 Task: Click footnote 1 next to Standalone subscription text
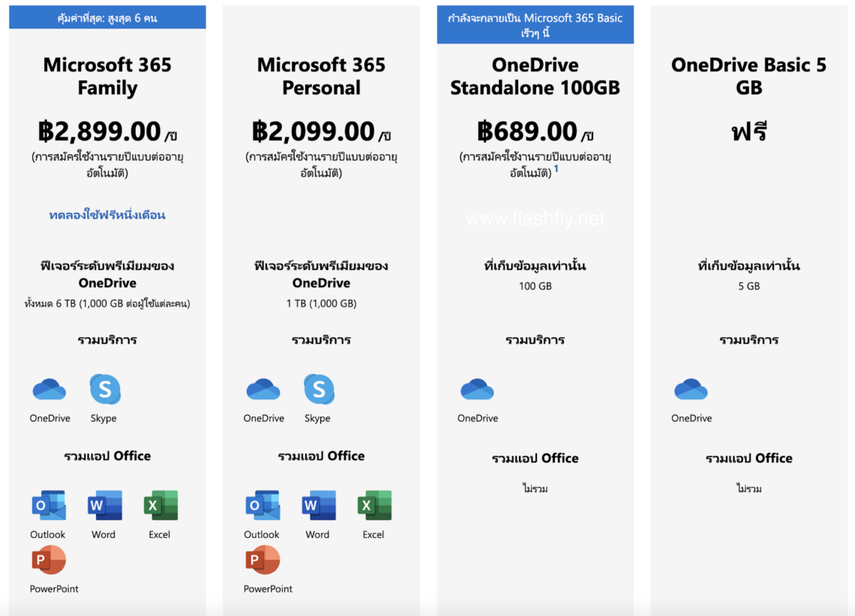pyautogui.click(x=556, y=170)
